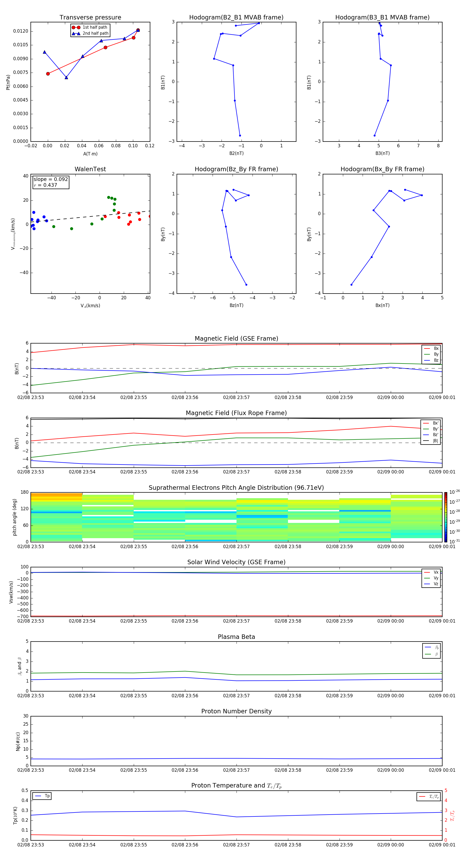Click 'Hodogram(Bz_By FR frame)' title
The height and width of the screenshot is (868, 473).
pos(236,169)
